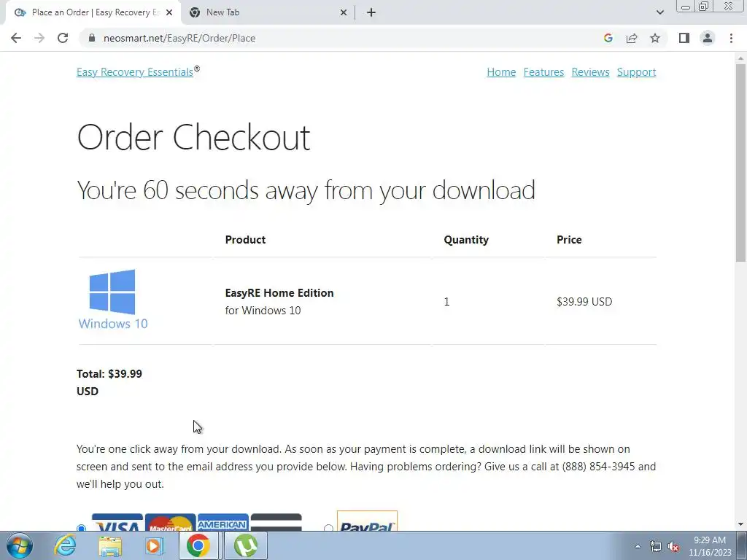The height and width of the screenshot is (560, 747).
Task: Select the credit card payment radio
Action: coord(81,528)
